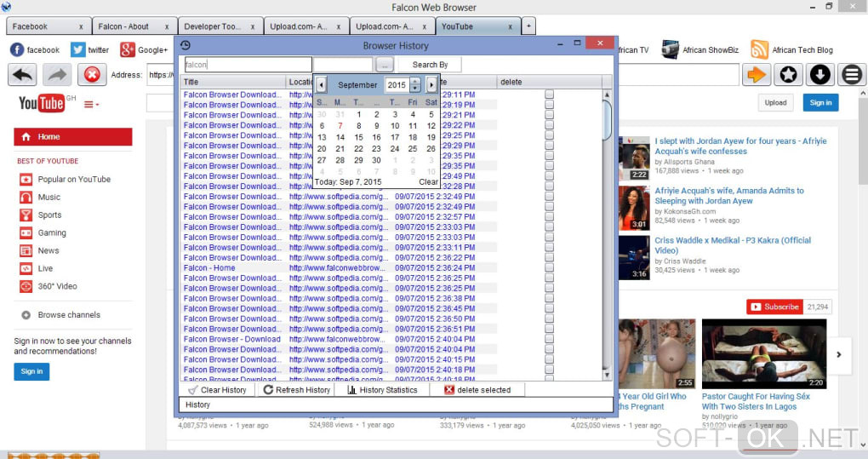Click the Home item in YouTube sidebar

73,137
